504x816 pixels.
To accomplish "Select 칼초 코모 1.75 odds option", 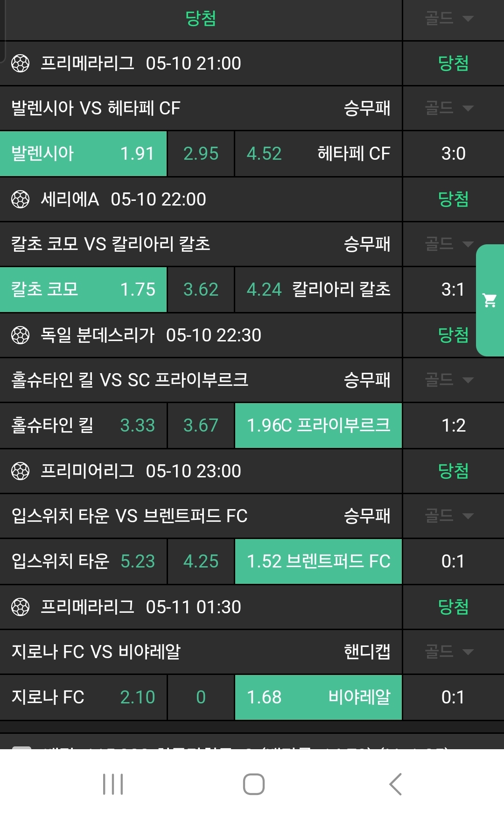I will (83, 290).
